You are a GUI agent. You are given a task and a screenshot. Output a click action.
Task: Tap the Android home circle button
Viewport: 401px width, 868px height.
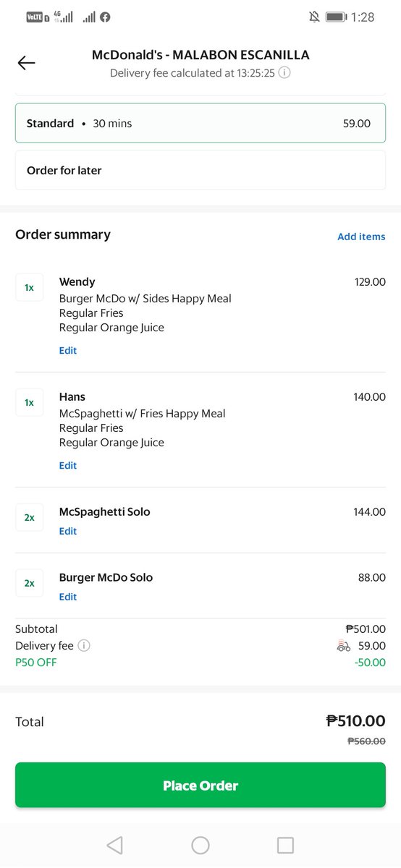(x=200, y=845)
